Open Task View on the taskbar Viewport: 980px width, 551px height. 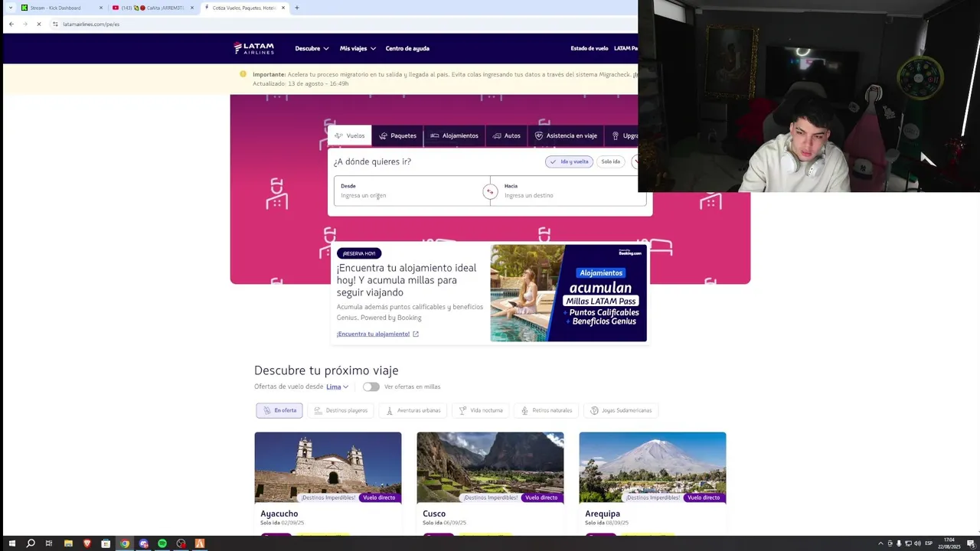point(49,543)
